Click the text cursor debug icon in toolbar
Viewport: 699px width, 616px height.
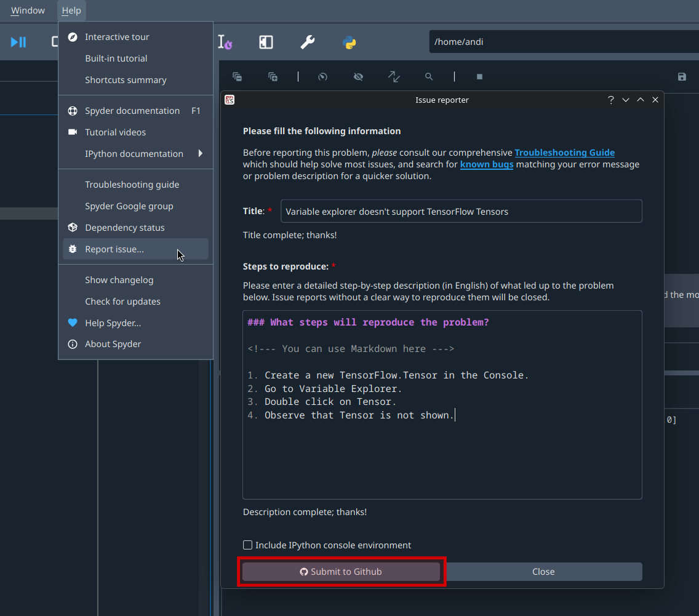[225, 42]
